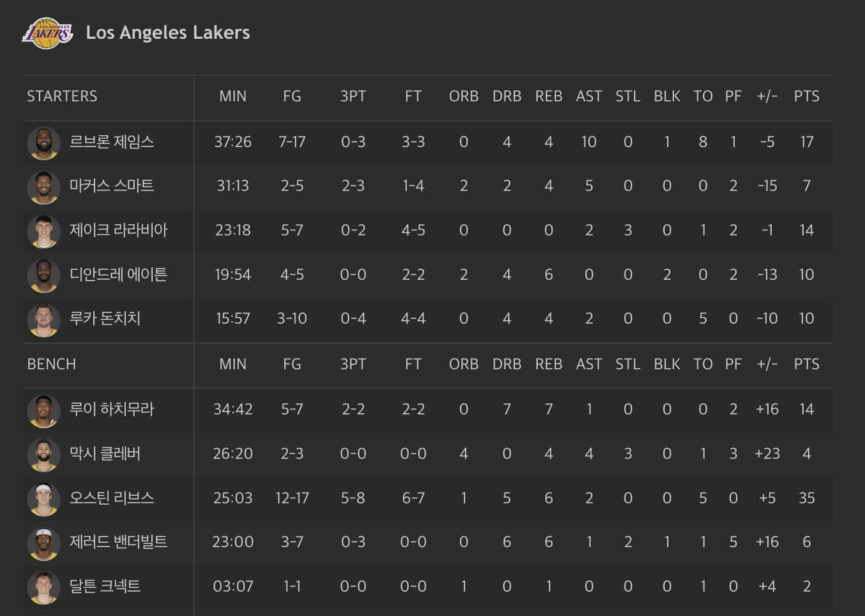Click the STARTERS section header
This screenshot has width=865, height=616.
62,96
